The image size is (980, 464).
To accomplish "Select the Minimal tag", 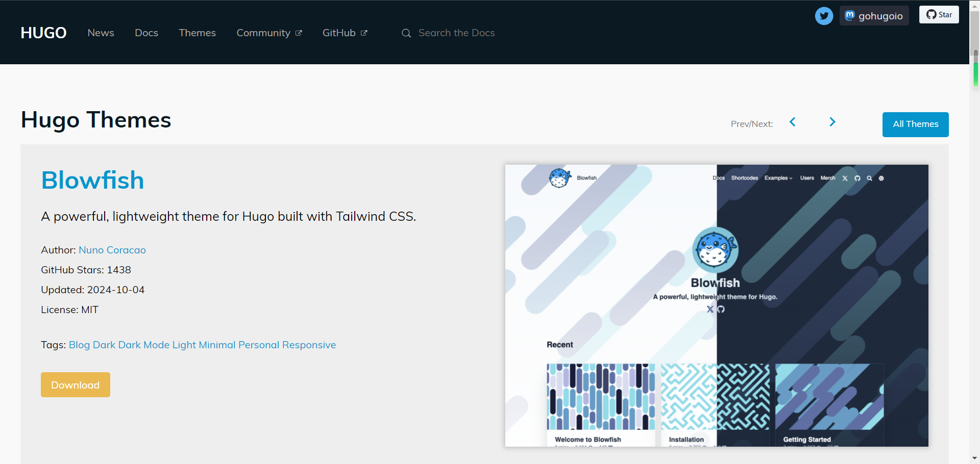I will tap(217, 345).
